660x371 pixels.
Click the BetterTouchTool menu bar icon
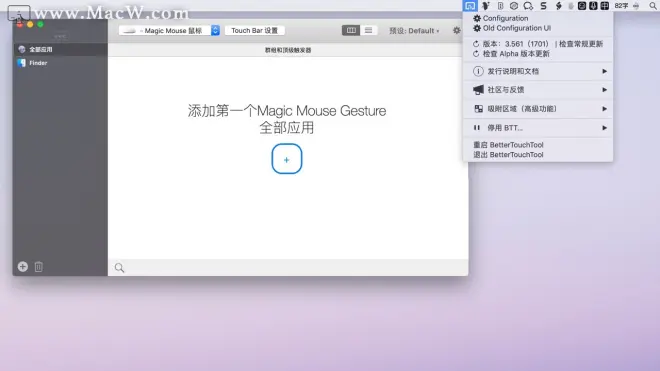click(x=470, y=6)
